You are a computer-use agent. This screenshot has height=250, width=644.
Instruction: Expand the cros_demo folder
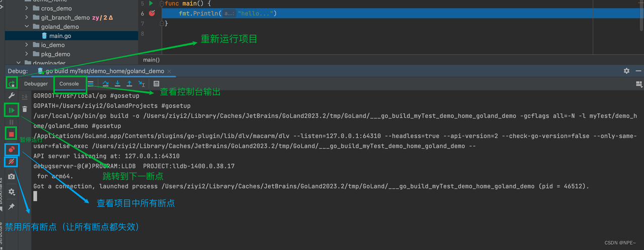27,9
